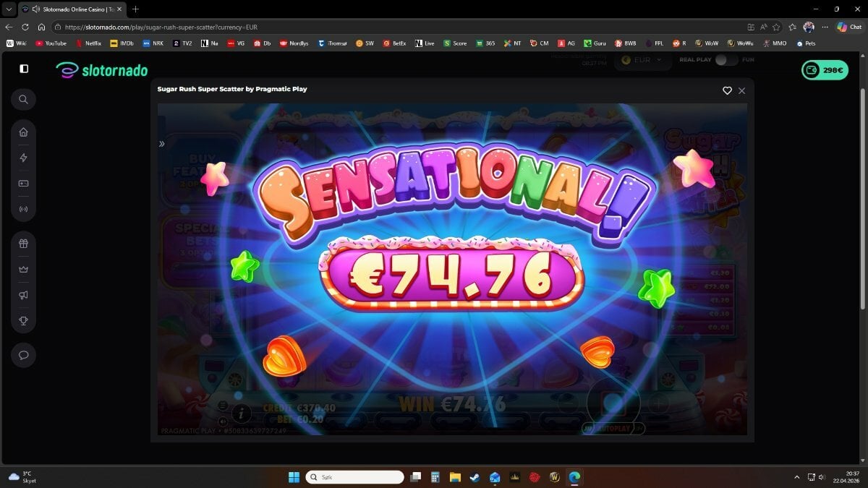The height and width of the screenshot is (488, 868).
Task: Expand the game side panel double-chevron
Action: (162, 144)
